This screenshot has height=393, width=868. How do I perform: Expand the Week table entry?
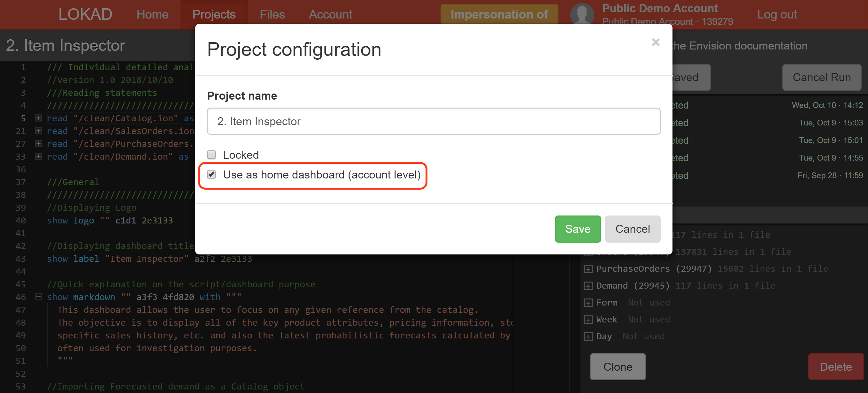[588, 319]
